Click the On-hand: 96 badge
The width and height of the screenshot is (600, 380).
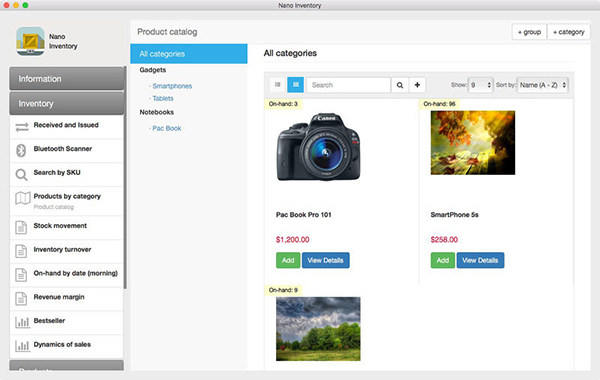tap(439, 104)
